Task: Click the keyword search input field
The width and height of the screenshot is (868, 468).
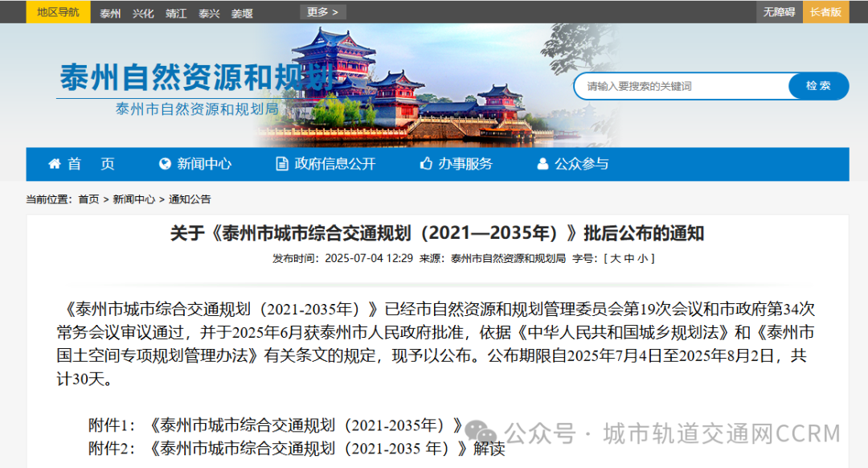Action: pos(682,86)
